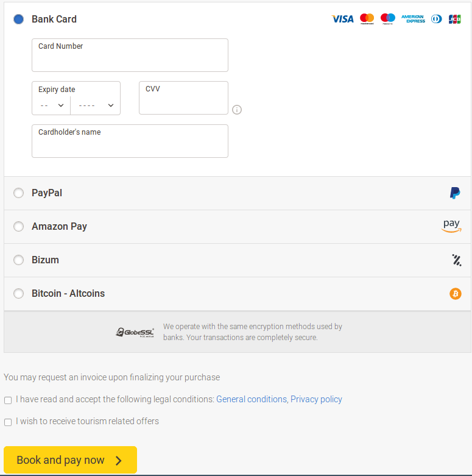472x476 pixels.
Task: Select the PayPal payment option
Action: pos(19,193)
